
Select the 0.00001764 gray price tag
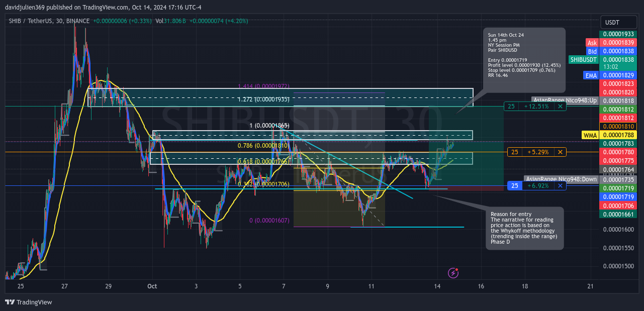[618, 170]
